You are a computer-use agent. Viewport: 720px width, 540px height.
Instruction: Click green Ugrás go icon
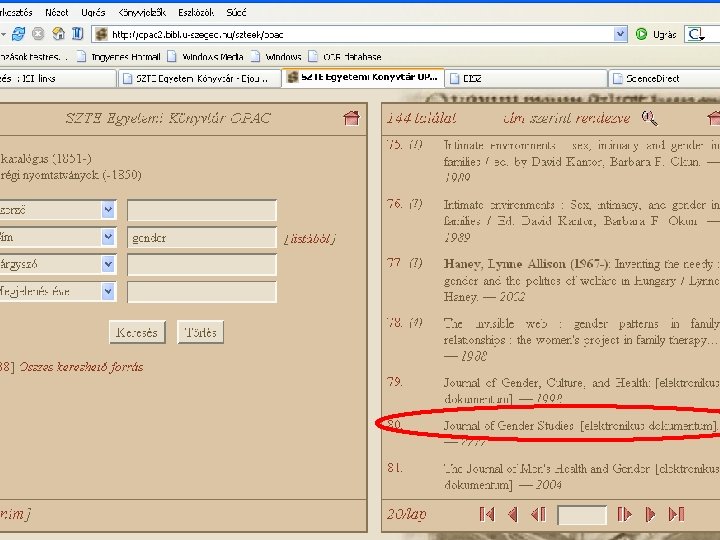click(x=641, y=34)
